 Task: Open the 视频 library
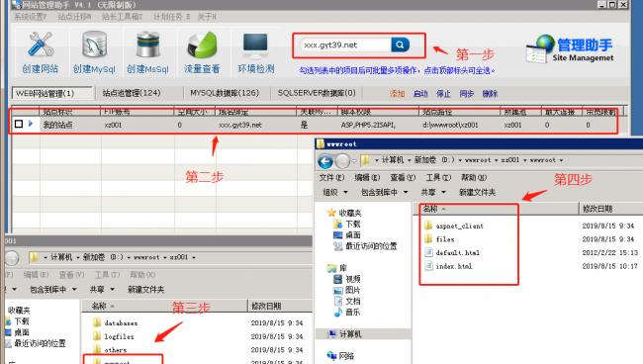coord(347,279)
